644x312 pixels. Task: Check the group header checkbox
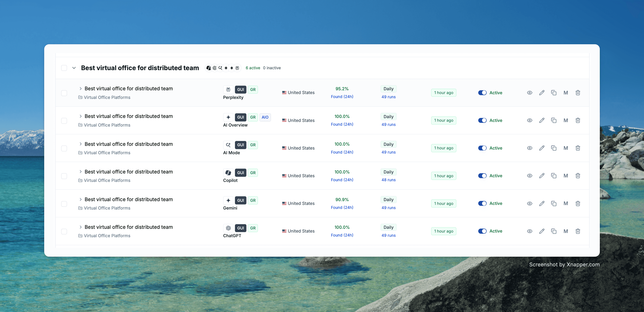pyautogui.click(x=64, y=68)
